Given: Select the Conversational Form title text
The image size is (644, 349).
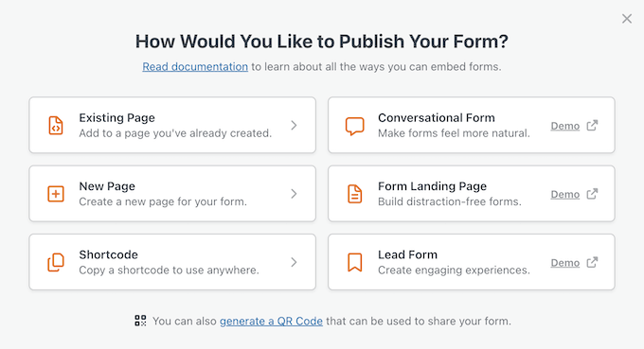Looking at the screenshot, I should [437, 117].
